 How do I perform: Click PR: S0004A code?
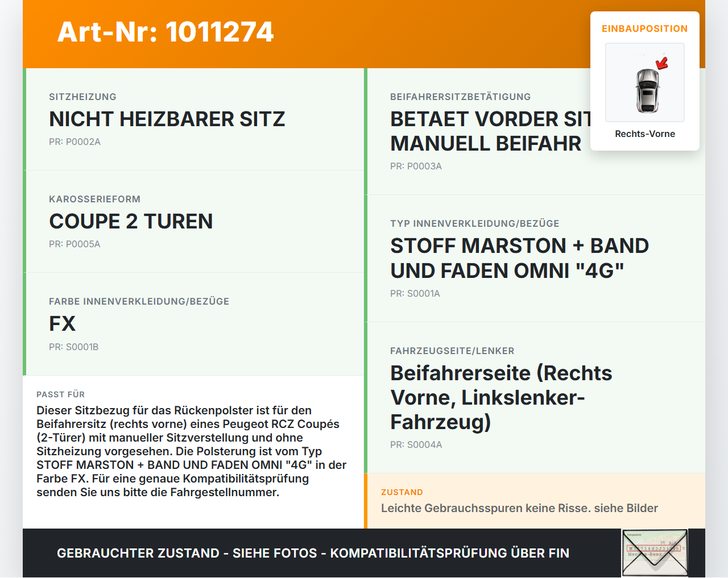(416, 444)
